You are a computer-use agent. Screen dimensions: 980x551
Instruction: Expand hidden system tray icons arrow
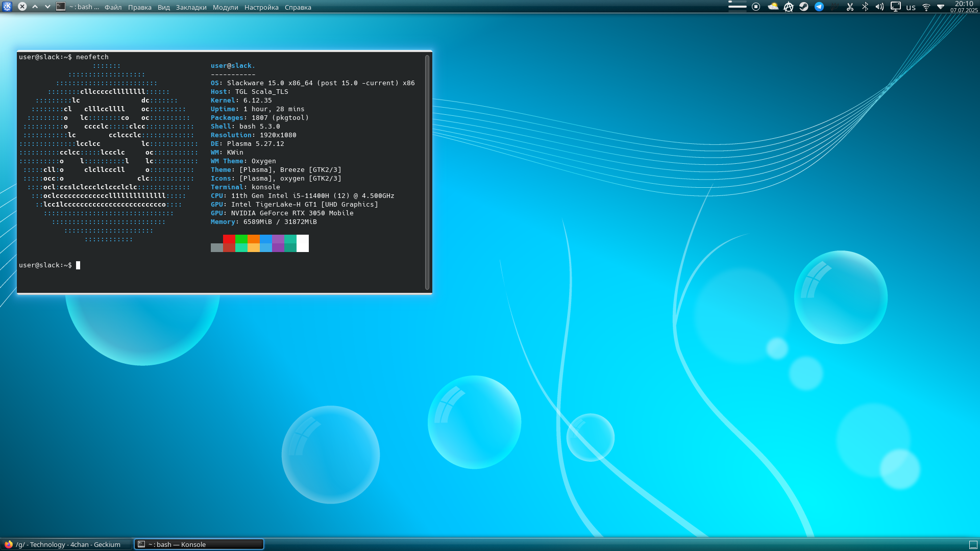(x=941, y=7)
